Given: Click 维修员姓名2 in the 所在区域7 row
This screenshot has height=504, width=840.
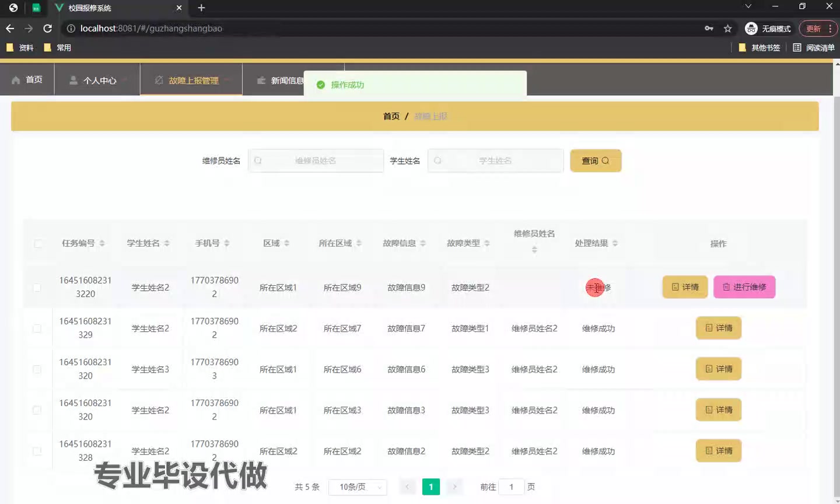Looking at the screenshot, I should (x=534, y=328).
